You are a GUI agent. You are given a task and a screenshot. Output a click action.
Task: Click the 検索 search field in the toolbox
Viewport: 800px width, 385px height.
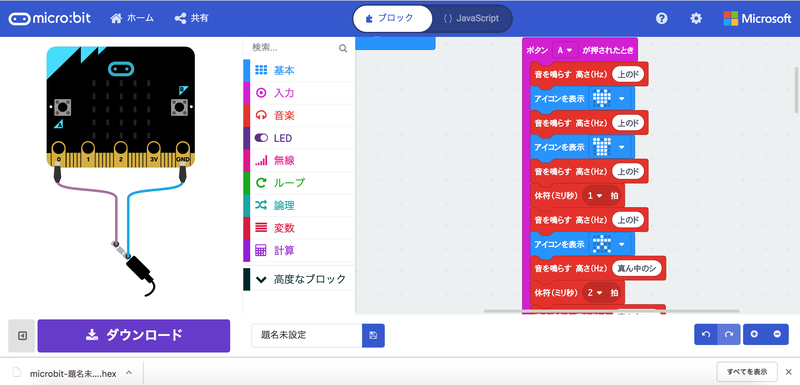293,48
